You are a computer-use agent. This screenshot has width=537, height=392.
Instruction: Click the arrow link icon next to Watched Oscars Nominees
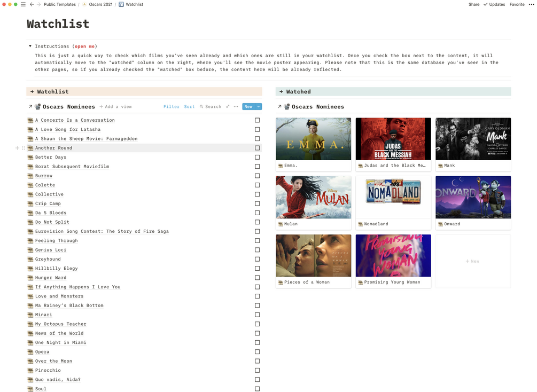(x=279, y=106)
